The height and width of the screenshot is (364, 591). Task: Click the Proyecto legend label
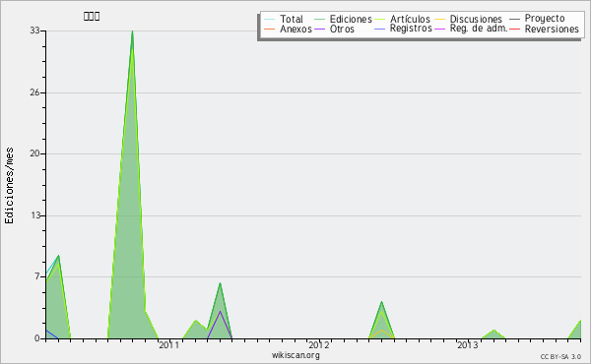tap(545, 18)
